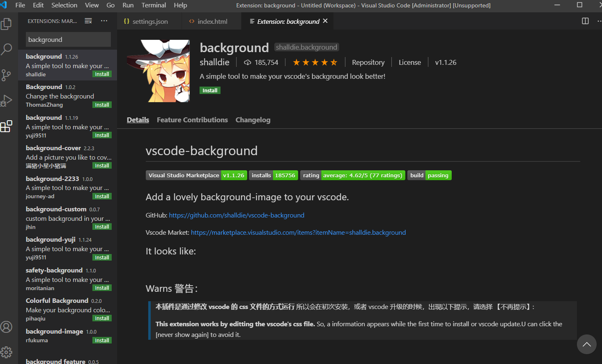This screenshot has height=364, width=602.
Task: Install background-image by rfukuma
Action: click(x=102, y=341)
